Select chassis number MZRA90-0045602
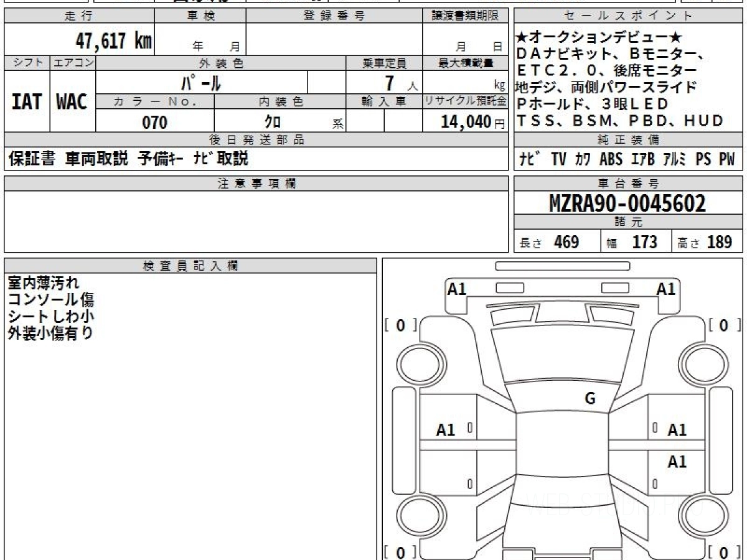Viewport: 747px width, 560px height. pos(627,203)
